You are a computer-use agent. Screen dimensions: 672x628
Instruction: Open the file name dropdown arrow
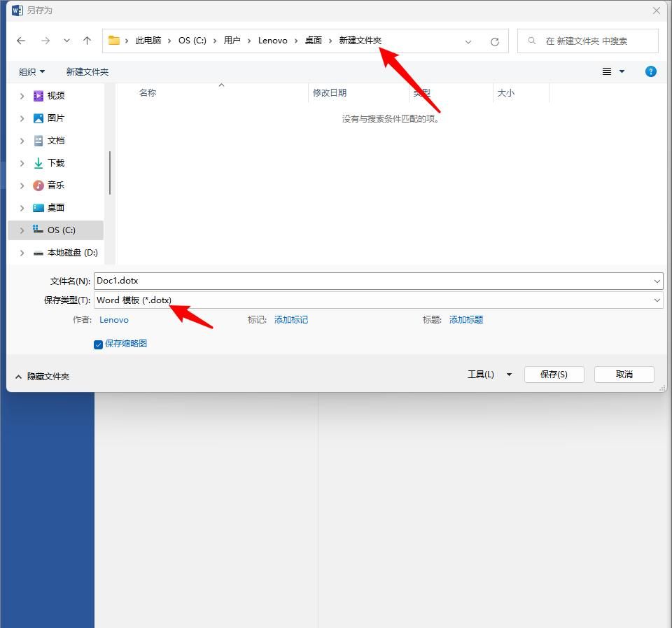point(657,280)
